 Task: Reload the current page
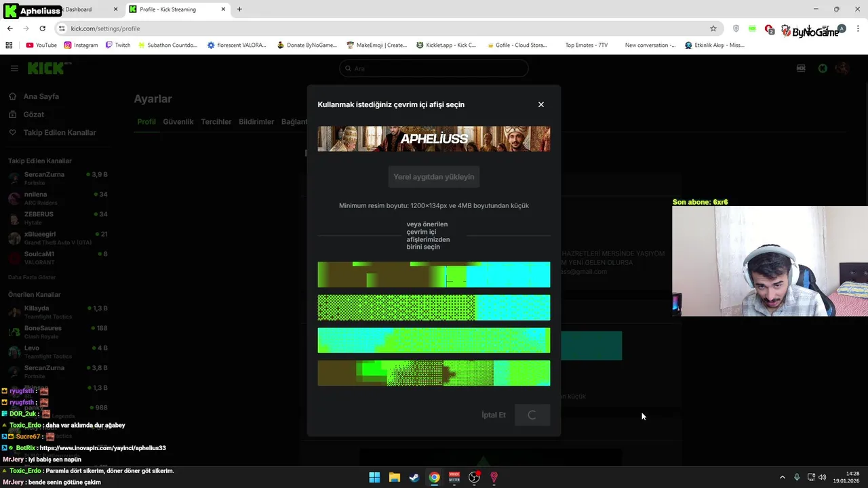[x=42, y=28]
